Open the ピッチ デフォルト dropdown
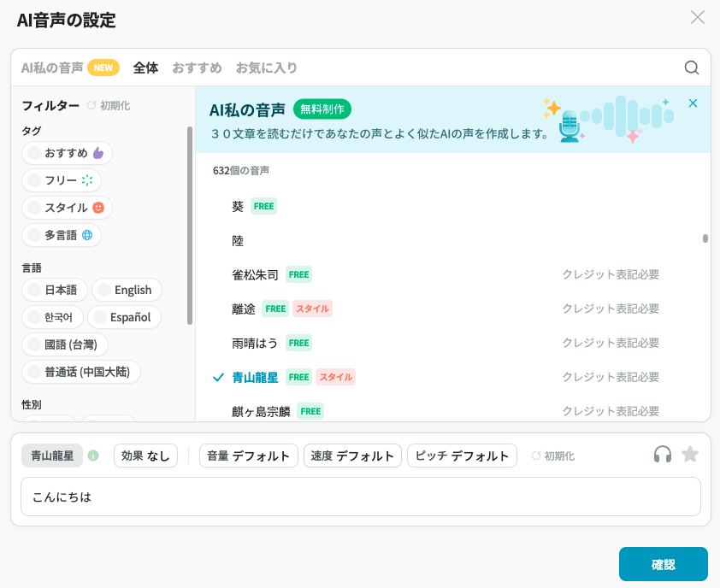The width and height of the screenshot is (720, 588). coord(462,456)
